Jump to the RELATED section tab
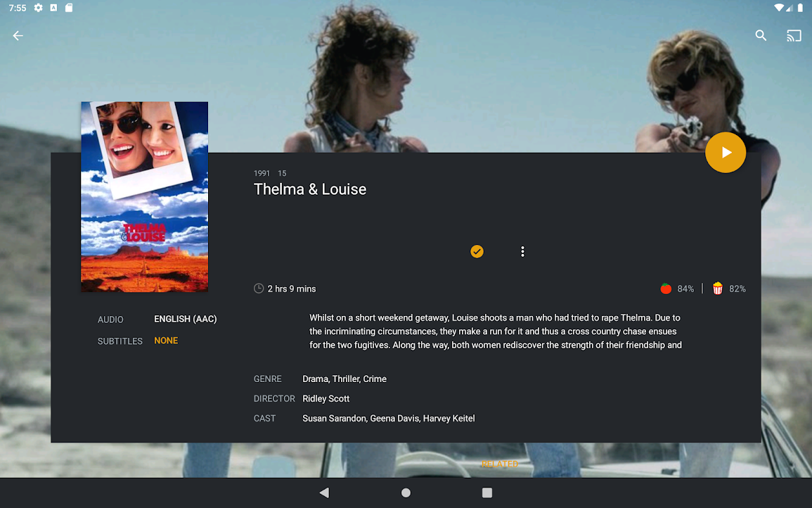Screen dimensions: 812x508 pos(500,464)
